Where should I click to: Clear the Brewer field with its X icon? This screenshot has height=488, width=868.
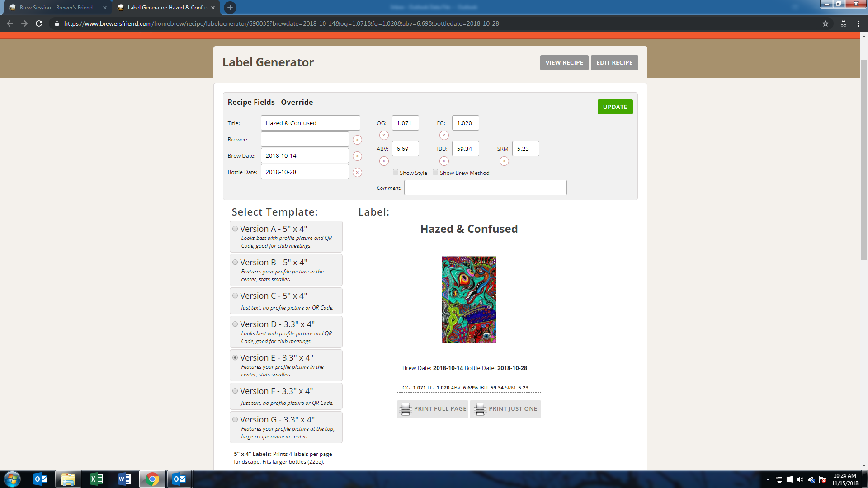click(x=357, y=140)
